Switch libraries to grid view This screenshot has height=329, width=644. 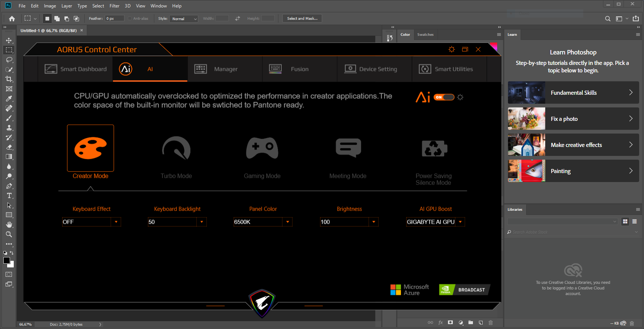pyautogui.click(x=625, y=222)
